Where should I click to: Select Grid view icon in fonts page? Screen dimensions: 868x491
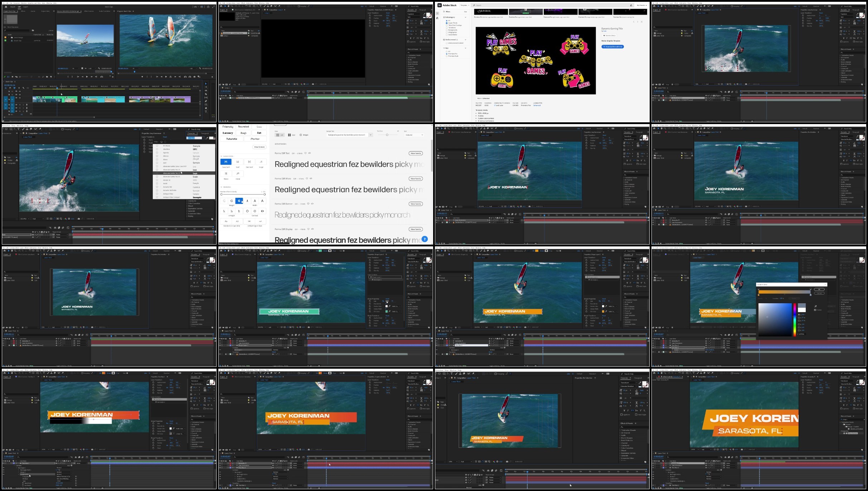point(289,135)
